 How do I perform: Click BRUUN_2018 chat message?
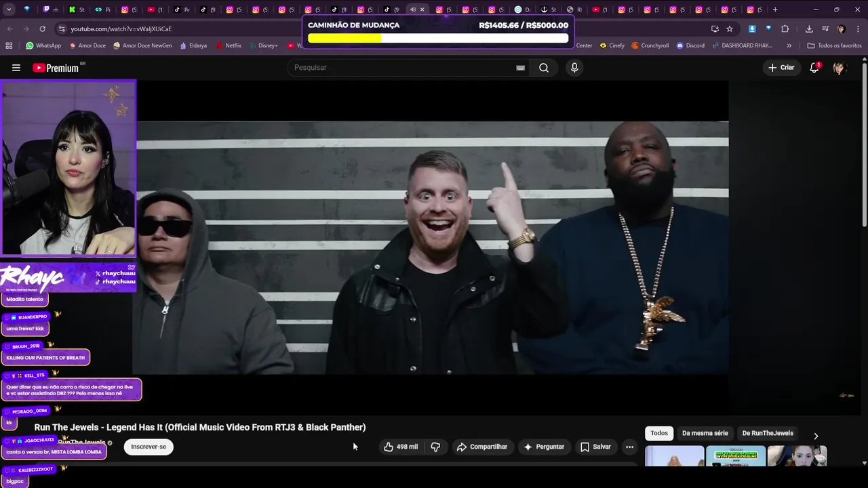tap(45, 357)
